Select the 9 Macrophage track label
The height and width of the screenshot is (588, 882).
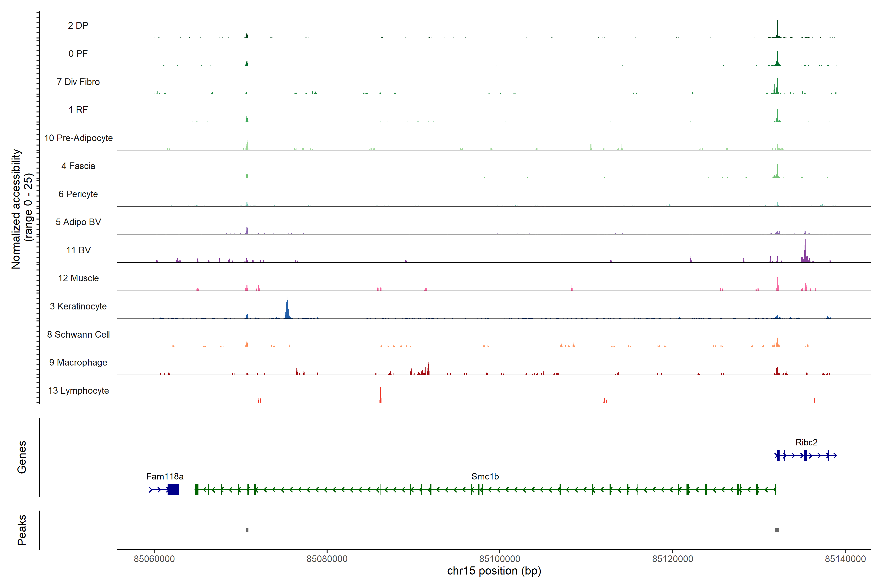(78, 363)
